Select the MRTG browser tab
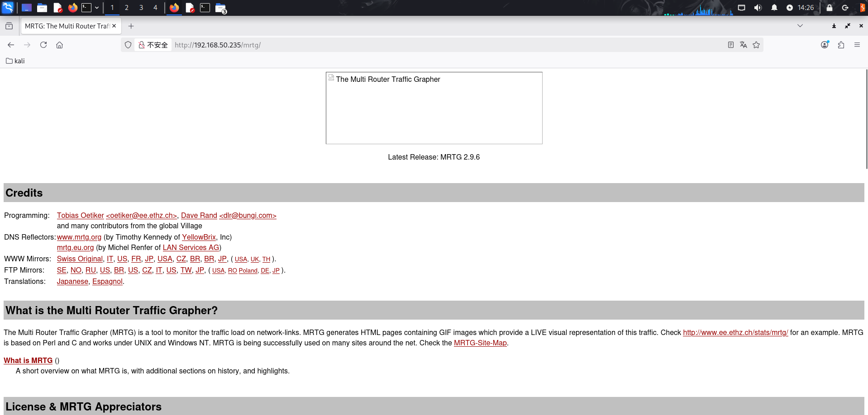Image resolution: width=868 pixels, height=415 pixels. tap(67, 26)
